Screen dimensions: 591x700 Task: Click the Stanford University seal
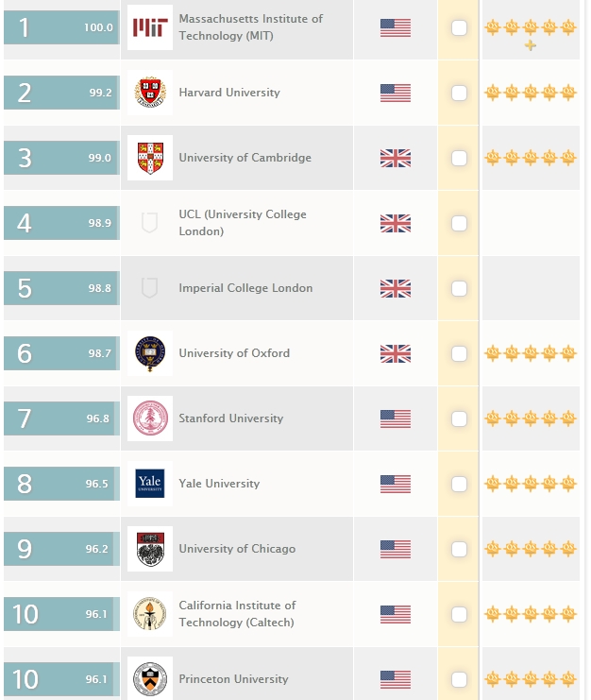point(149,418)
